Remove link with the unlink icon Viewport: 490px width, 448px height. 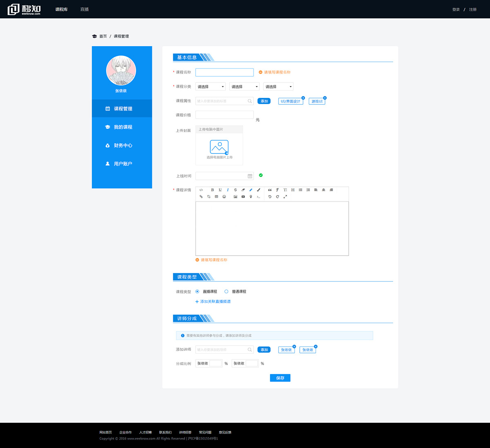click(x=209, y=197)
